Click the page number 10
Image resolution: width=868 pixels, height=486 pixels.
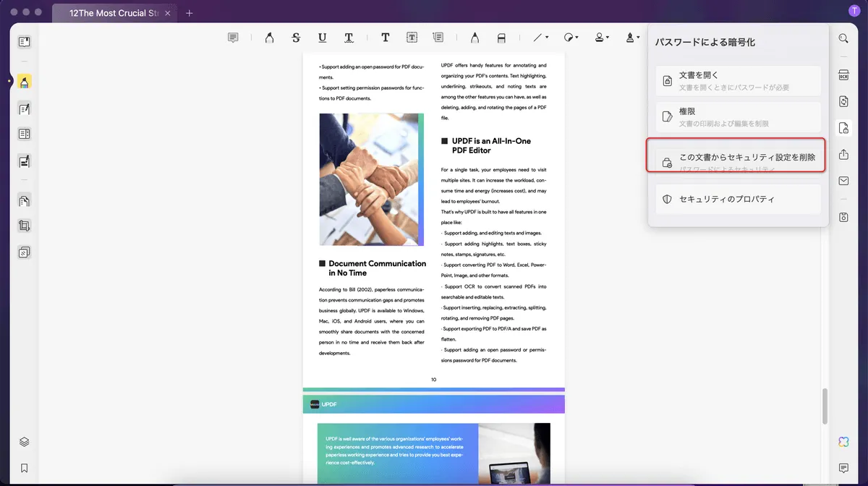point(433,379)
